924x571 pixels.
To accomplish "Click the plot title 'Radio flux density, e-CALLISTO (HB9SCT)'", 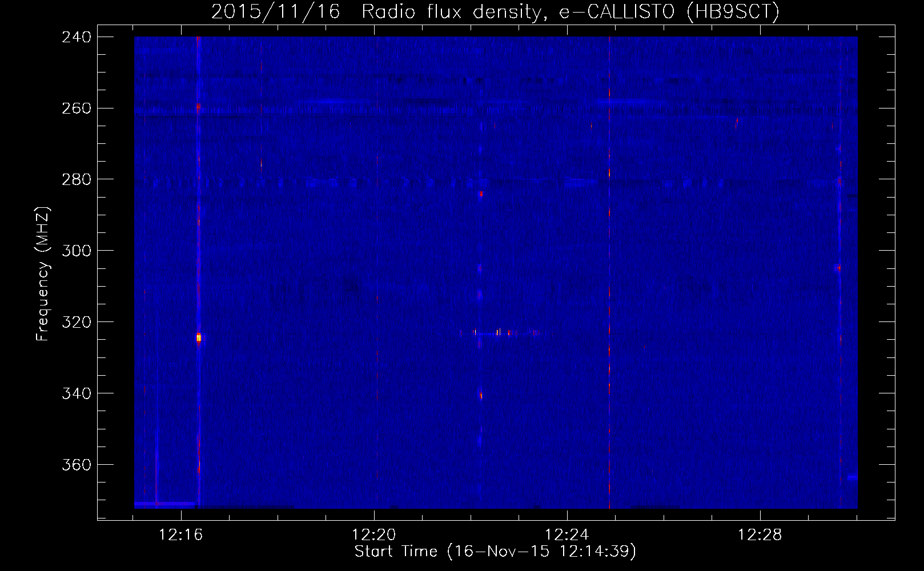I will [x=571, y=11].
